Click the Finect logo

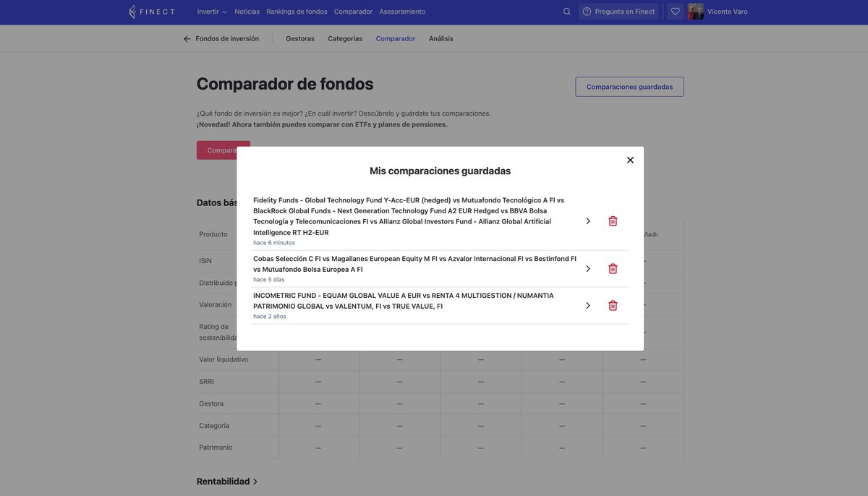(x=151, y=12)
